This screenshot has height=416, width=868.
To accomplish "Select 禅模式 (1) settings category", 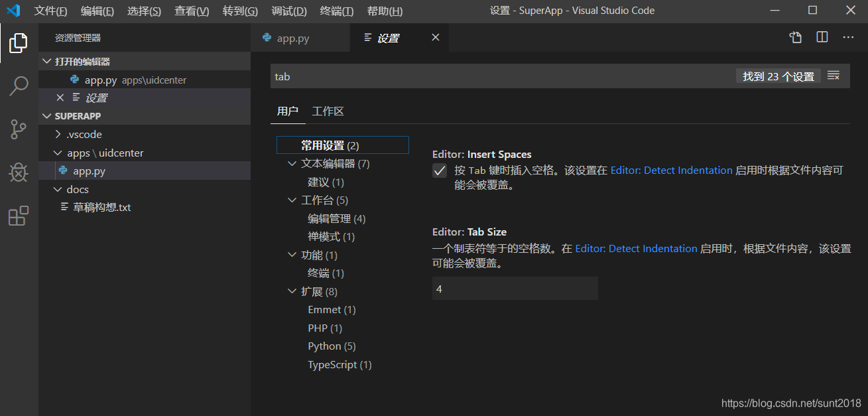I will click(x=331, y=236).
